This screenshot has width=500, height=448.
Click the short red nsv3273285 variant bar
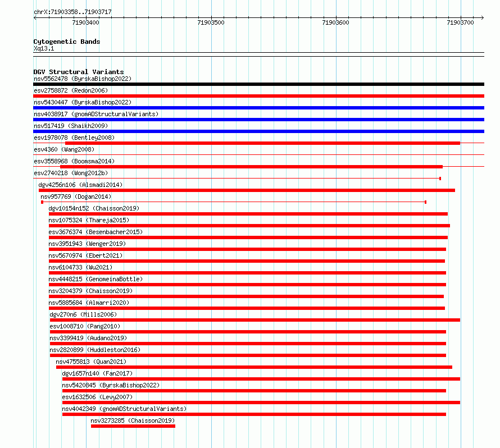(133, 426)
